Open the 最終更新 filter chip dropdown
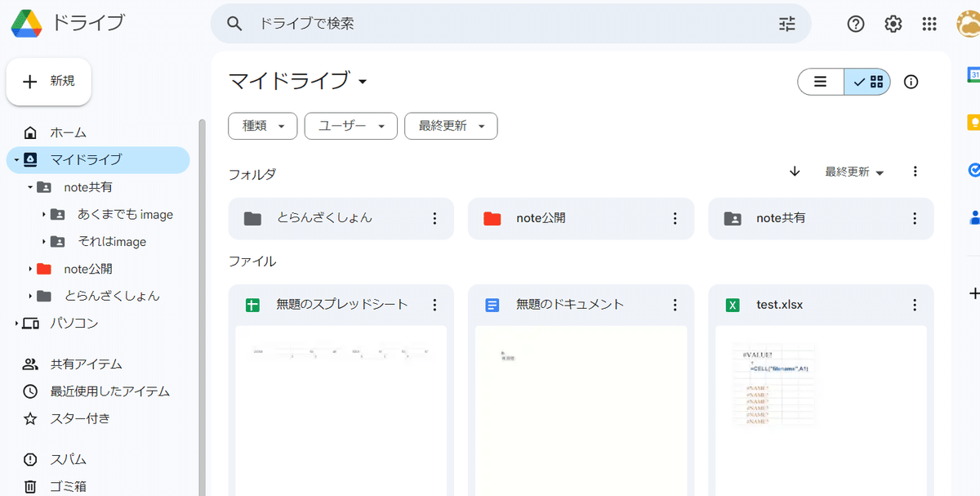 point(451,126)
